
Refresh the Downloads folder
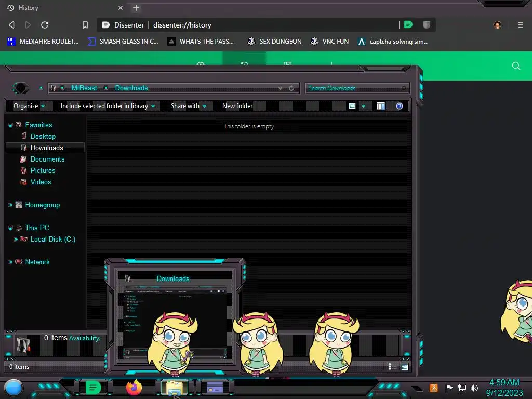point(291,88)
